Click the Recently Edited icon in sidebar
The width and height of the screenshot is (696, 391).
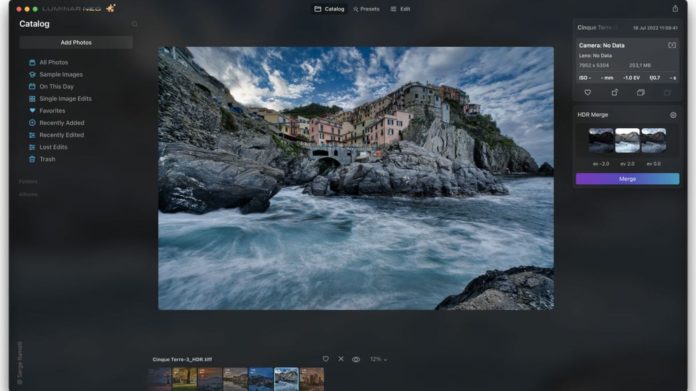(32, 135)
